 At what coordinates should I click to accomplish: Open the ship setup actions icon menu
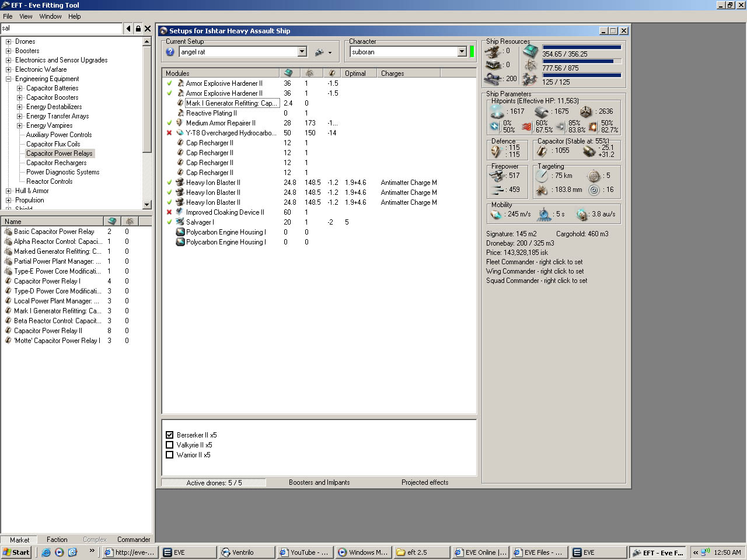323,52
